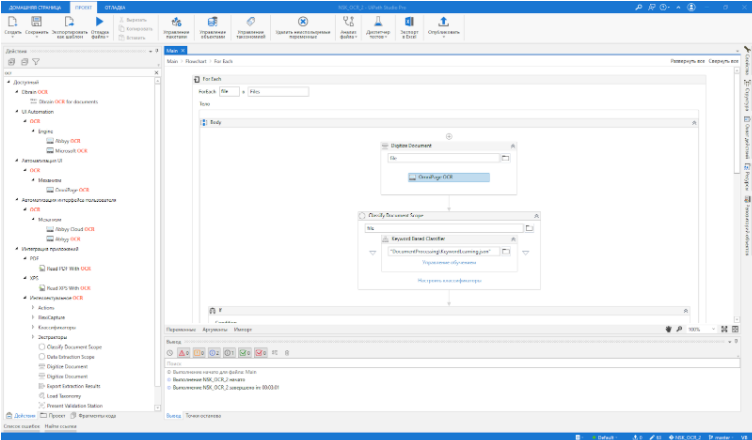Click Flowchart in the breadcrumb

196,61
